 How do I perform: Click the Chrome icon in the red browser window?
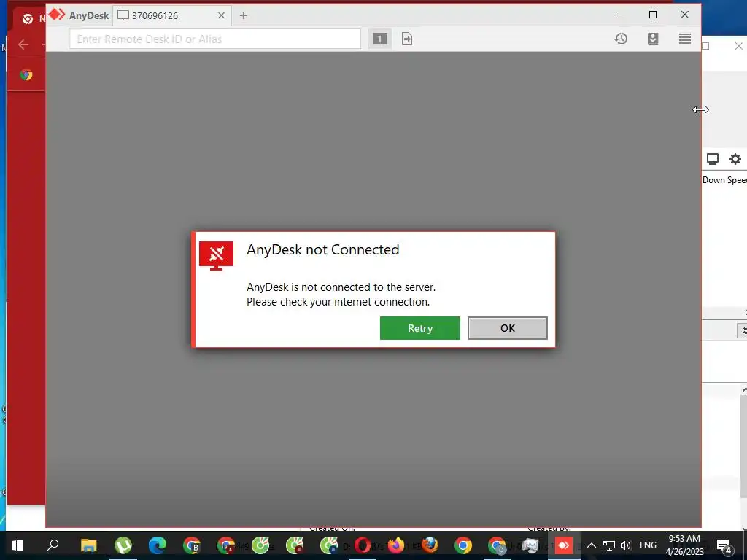point(26,74)
